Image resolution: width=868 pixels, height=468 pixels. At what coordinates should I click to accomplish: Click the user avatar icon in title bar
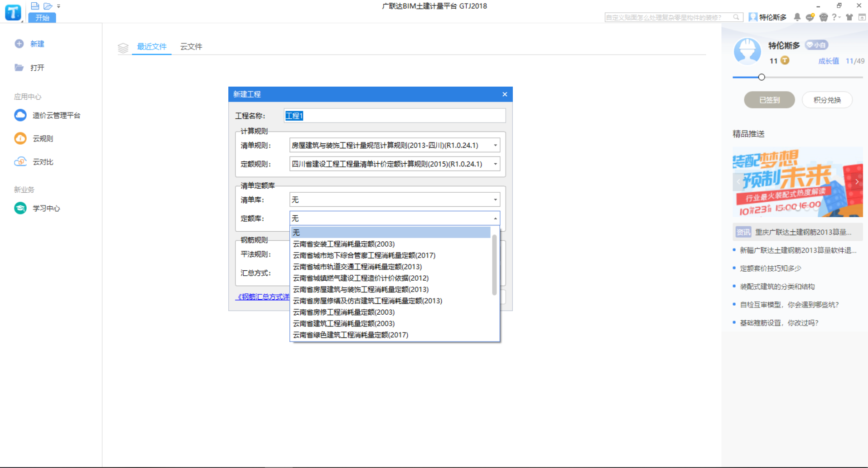click(x=753, y=17)
